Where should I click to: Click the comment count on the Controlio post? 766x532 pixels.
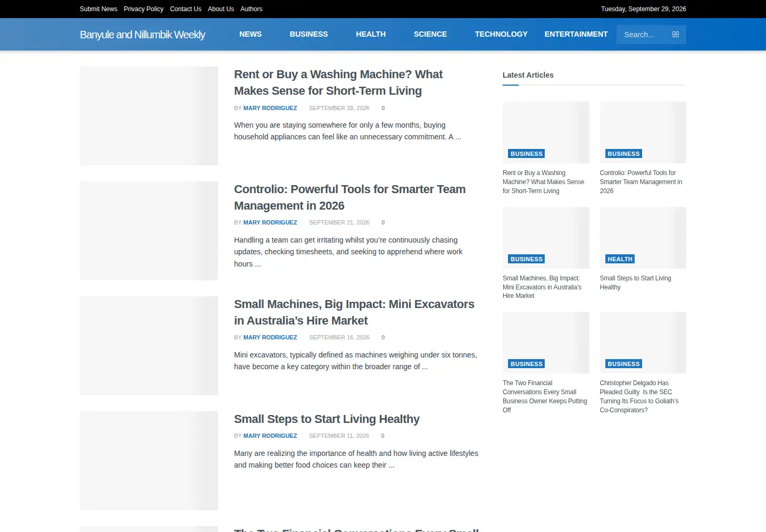[x=383, y=222]
